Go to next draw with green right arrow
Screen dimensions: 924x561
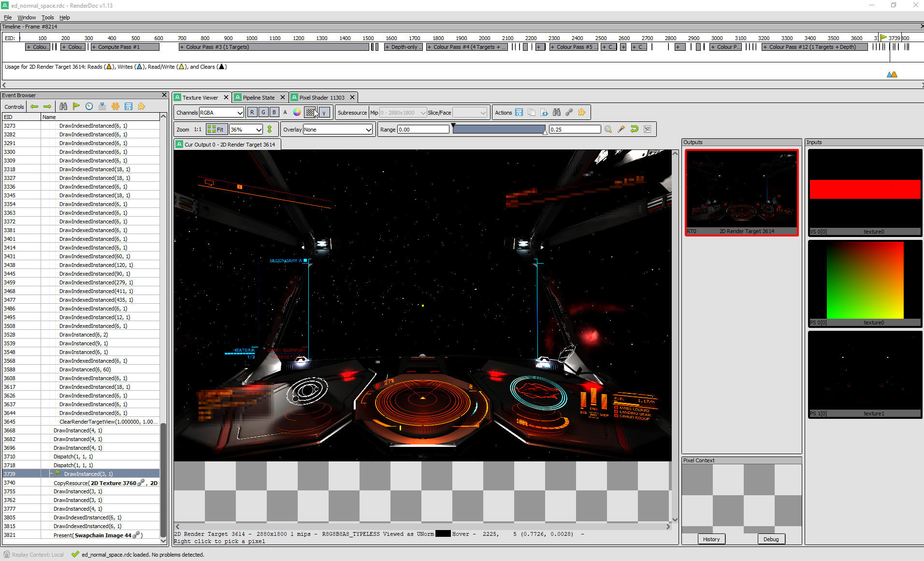coord(47,106)
